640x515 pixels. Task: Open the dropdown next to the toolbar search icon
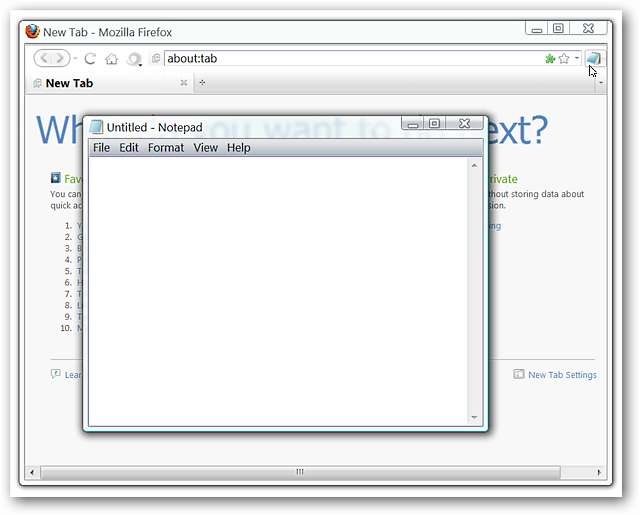[x=140, y=65]
